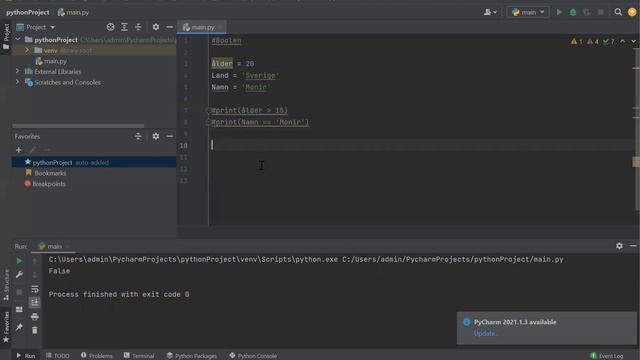Toggle scroll to end in Run console
Image resolution: width=640 pixels, height=360 pixels.
click(x=35, y=302)
